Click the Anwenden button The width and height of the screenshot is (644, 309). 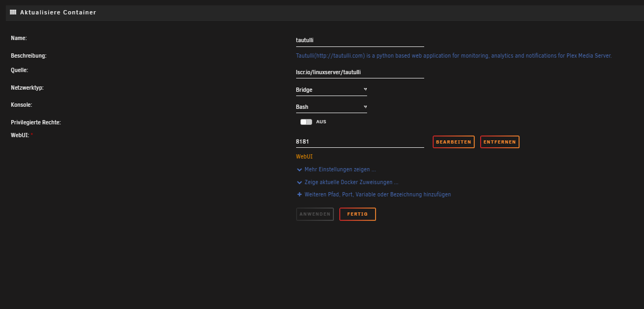315,214
